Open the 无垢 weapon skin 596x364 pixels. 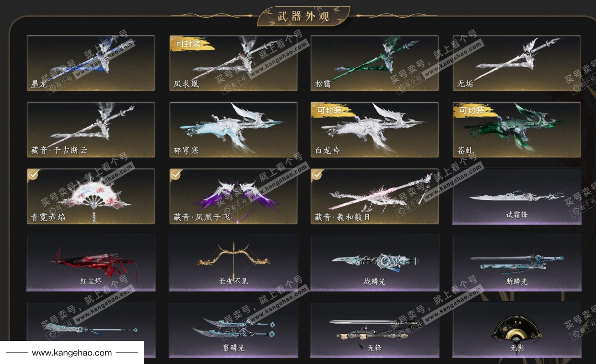(517, 63)
